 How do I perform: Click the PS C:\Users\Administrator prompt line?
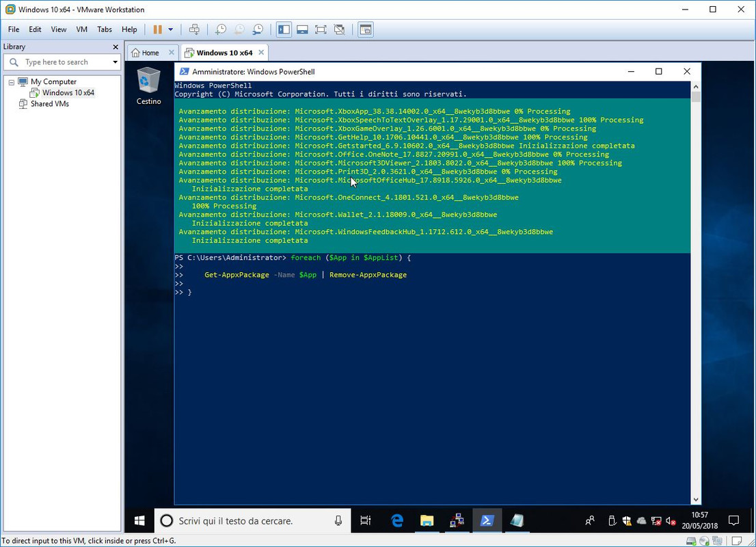(293, 258)
